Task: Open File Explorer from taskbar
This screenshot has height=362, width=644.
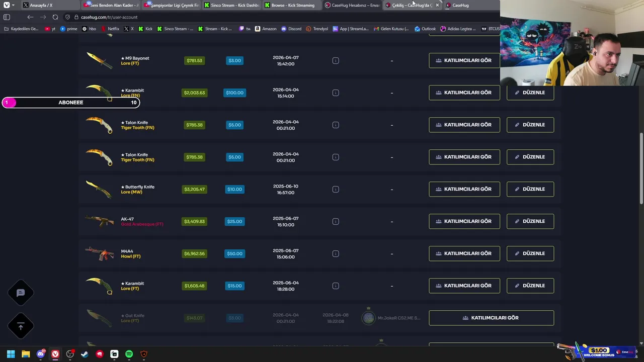Action: click(26, 354)
